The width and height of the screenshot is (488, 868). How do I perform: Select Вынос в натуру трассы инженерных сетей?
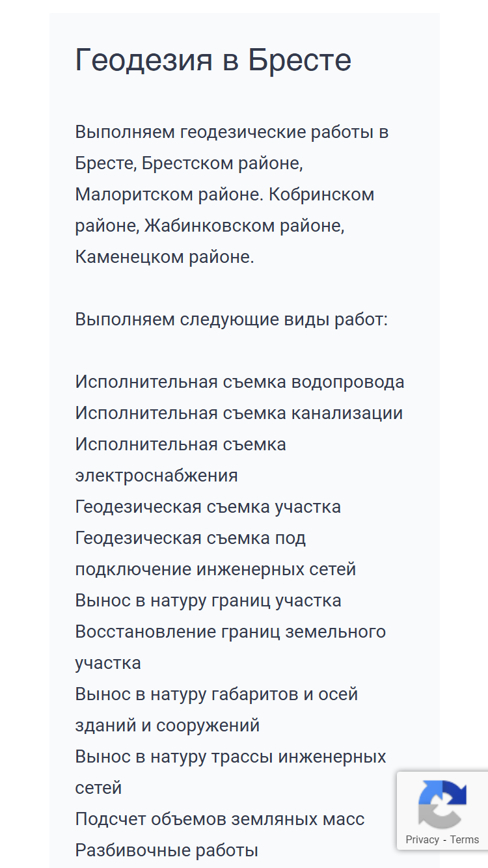click(x=230, y=772)
